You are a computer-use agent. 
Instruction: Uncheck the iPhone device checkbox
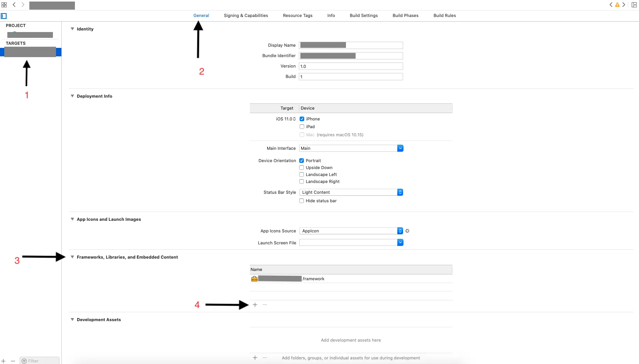coord(302,119)
